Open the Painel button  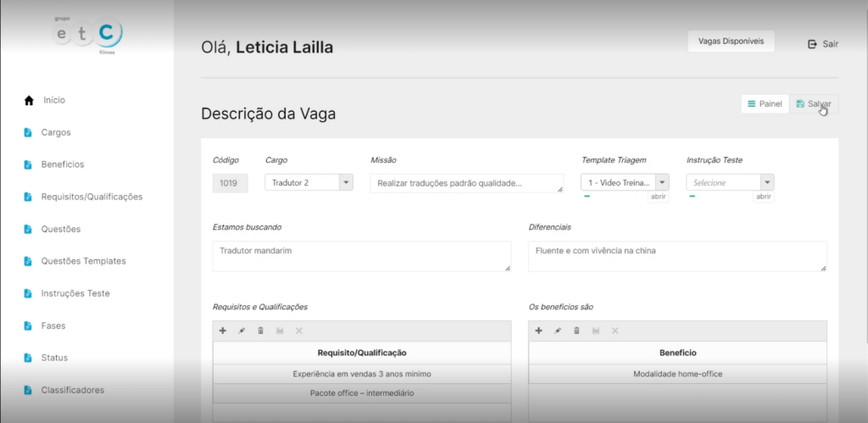click(x=765, y=103)
